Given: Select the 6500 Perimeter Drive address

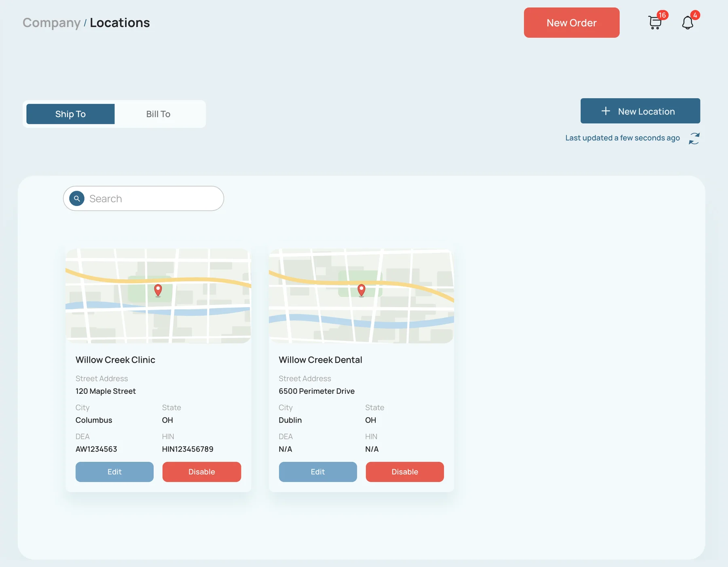Looking at the screenshot, I should 317,391.
